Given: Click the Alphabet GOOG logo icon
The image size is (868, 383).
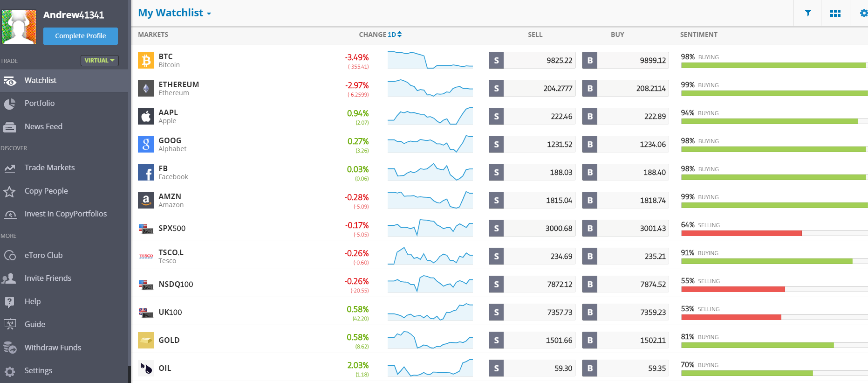Looking at the screenshot, I should [x=146, y=144].
